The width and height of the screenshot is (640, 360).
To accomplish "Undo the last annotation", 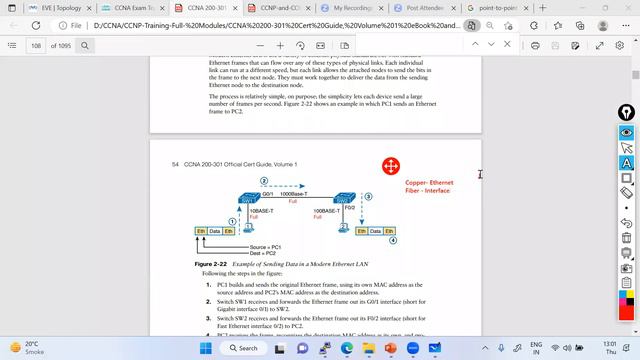I will pos(626,223).
